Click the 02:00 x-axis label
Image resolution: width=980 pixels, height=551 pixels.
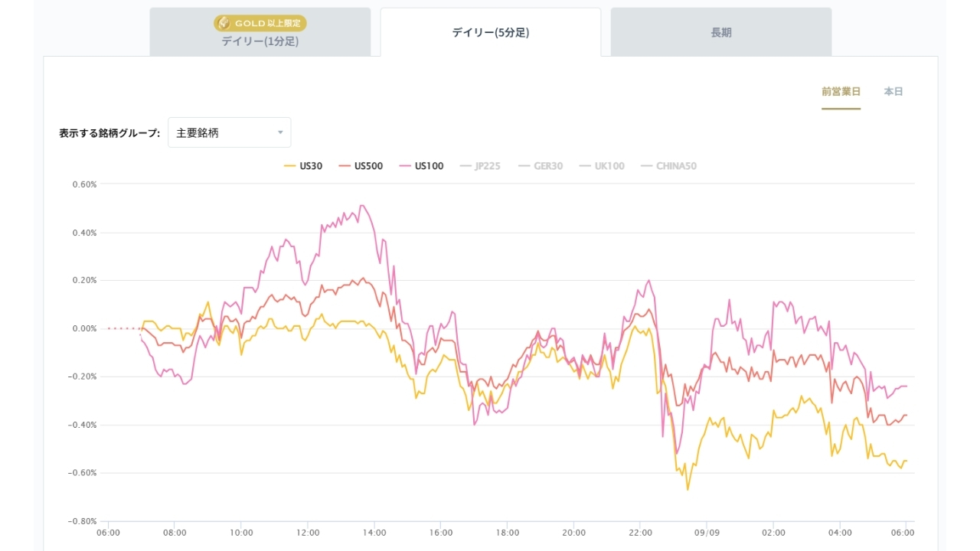773,533
